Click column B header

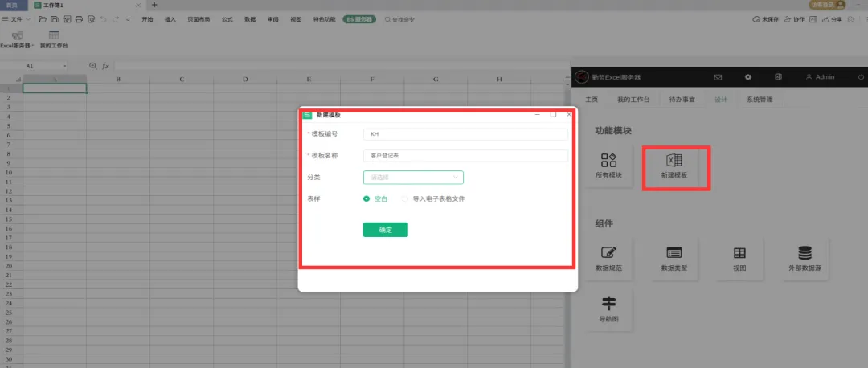click(118, 79)
